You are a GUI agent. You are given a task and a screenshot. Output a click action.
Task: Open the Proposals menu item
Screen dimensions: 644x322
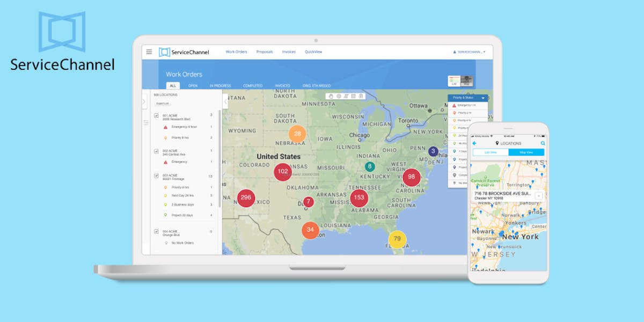tap(266, 52)
